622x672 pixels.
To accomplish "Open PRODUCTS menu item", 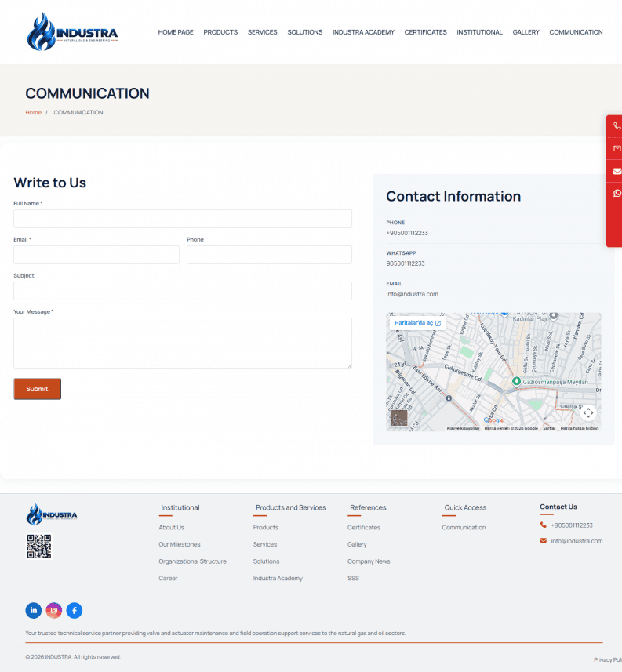I will 220,32.
